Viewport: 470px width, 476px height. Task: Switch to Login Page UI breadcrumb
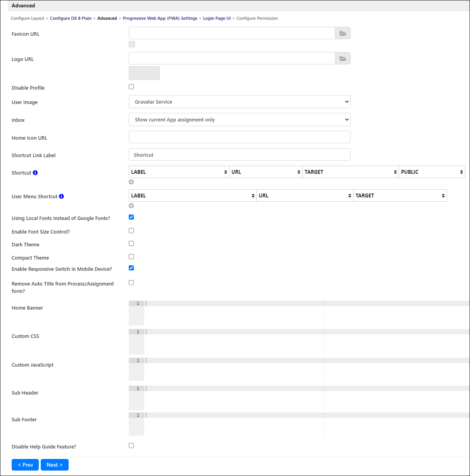217,18
